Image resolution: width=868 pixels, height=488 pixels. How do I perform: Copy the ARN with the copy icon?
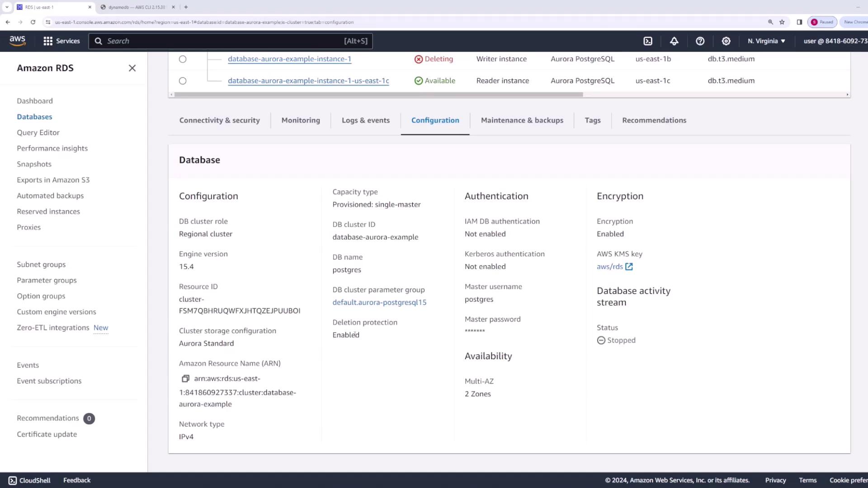coord(185,379)
